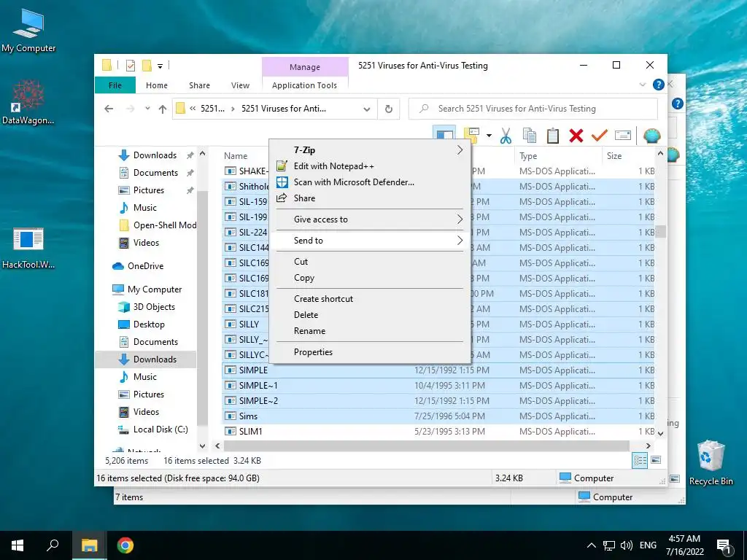Select Cut from the context menu
This screenshot has height=560, width=747.
pos(370,262)
